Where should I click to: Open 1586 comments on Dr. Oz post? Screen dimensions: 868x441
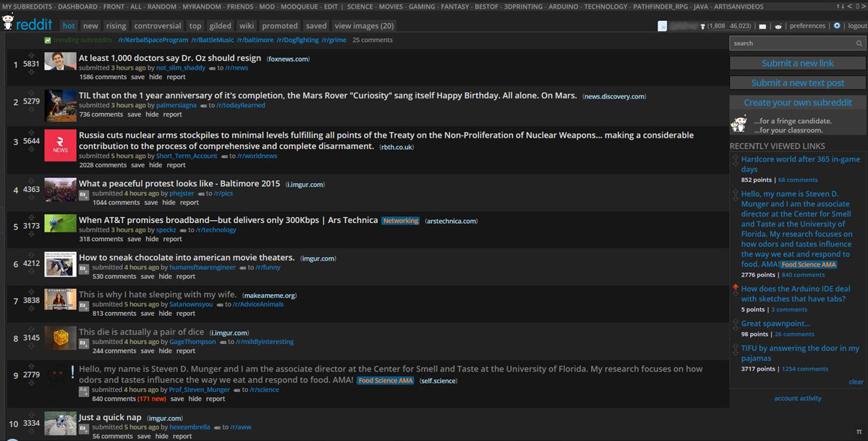tap(103, 77)
